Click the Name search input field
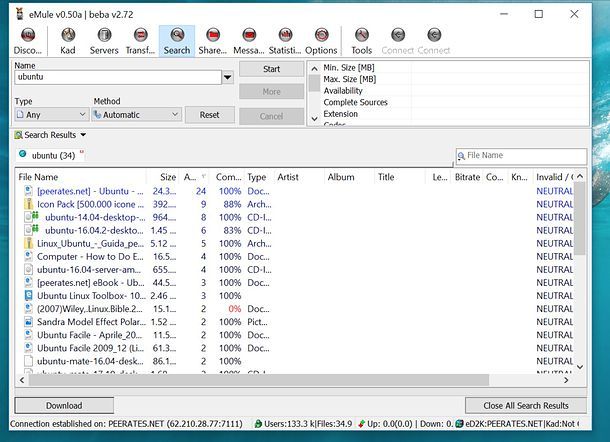This screenshot has height=442, width=610. tap(118, 77)
